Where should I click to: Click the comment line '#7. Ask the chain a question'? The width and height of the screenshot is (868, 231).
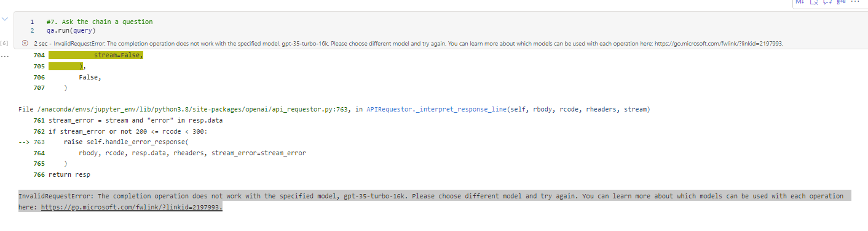100,22
